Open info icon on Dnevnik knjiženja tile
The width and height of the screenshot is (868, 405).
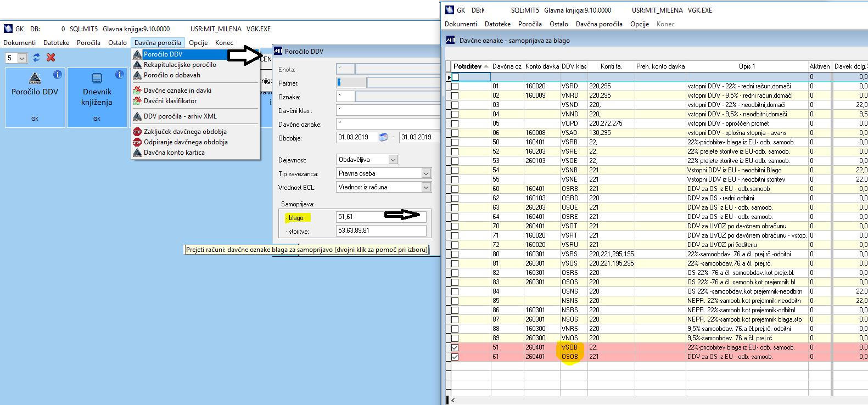[120, 75]
